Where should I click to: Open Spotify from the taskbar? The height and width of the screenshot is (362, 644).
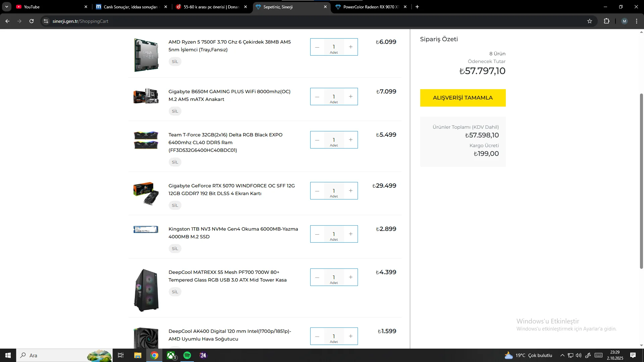187,355
